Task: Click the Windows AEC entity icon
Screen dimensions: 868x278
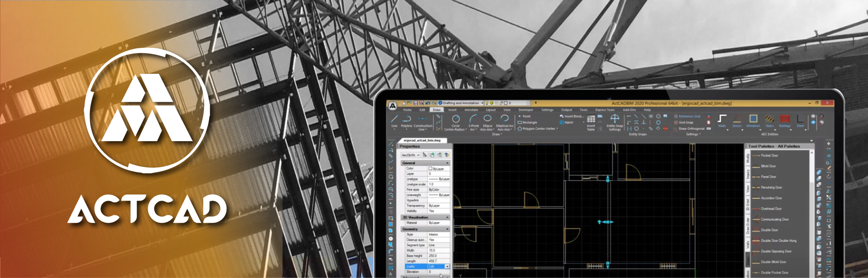Action: 753,120
